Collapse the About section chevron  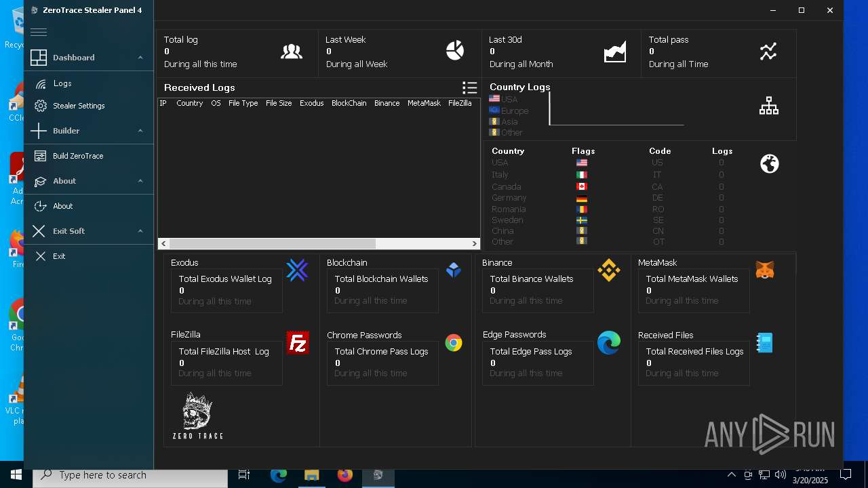140,181
